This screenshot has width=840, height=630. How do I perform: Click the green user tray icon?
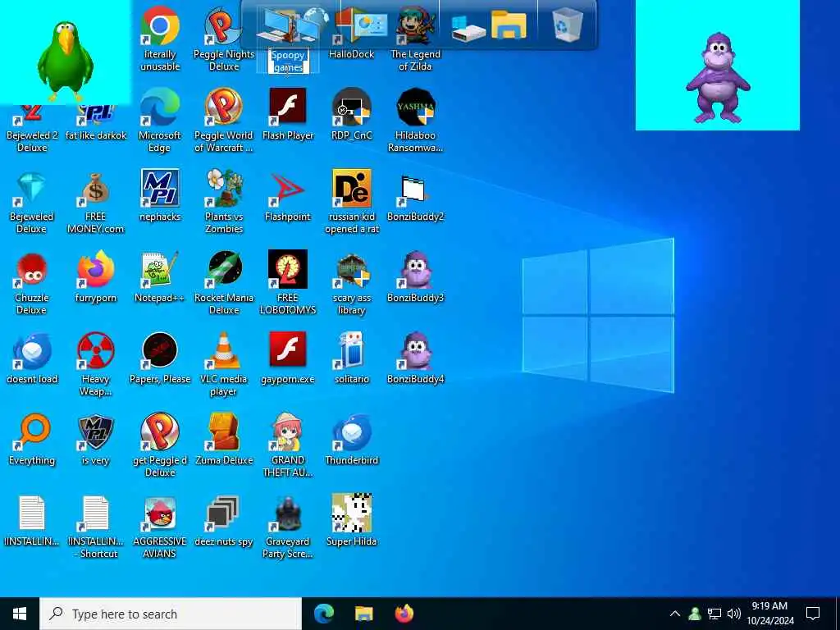[695, 614]
